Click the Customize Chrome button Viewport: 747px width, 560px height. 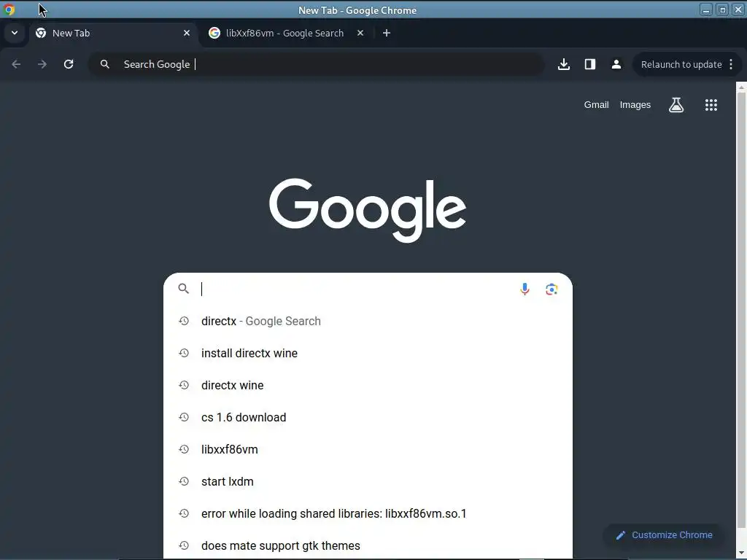point(665,535)
